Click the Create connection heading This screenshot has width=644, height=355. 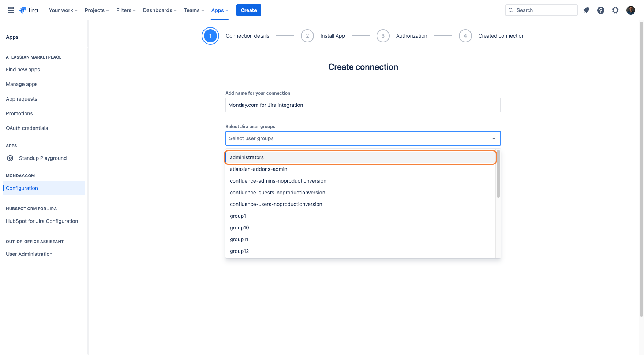[363, 67]
